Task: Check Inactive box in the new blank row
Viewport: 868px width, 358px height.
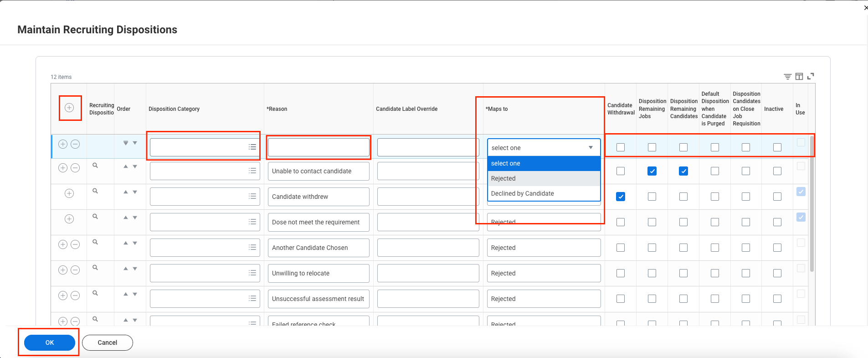Action: pos(777,147)
